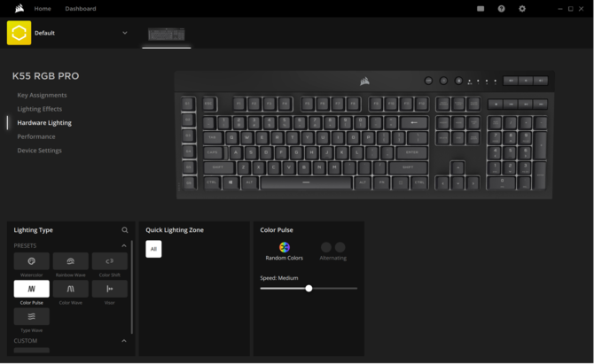Select the Watercolor preset
This screenshot has height=364, width=594.
point(31,261)
